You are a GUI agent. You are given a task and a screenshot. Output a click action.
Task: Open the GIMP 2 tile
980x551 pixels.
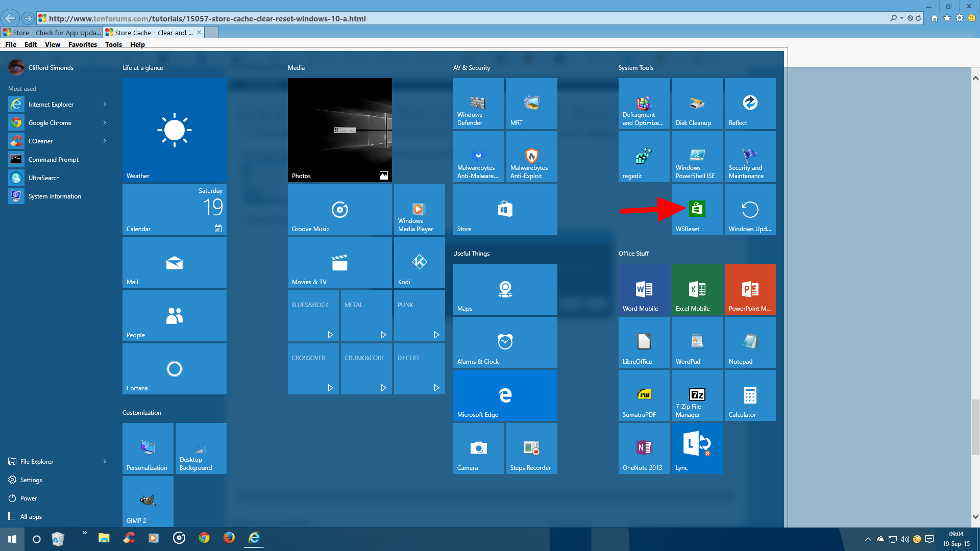[148, 502]
